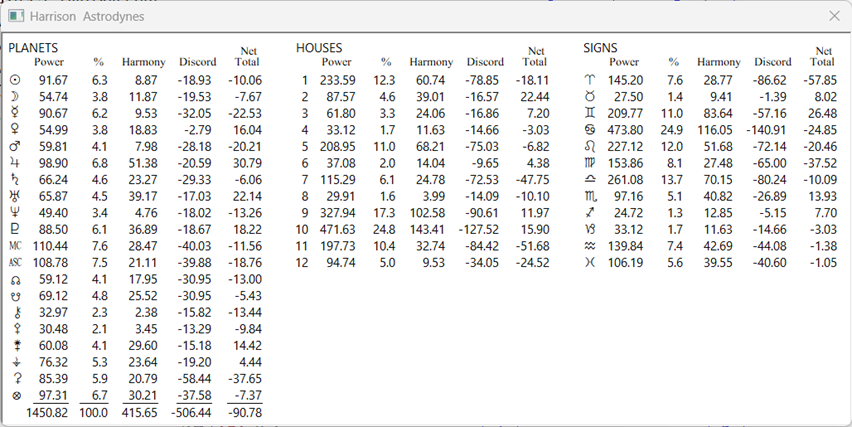852x427 pixels.
Task: Click the Saturn glyph row icon
Action: [x=15, y=179]
